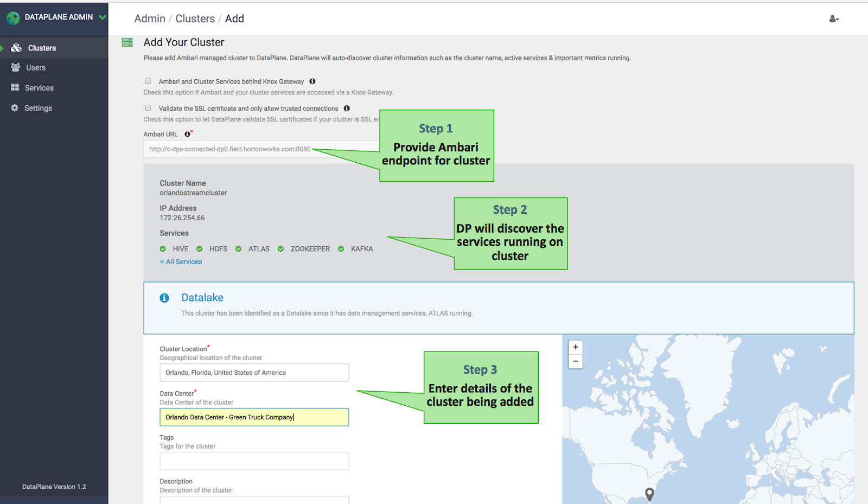Enable Ambari behind Knox Gateway checkbox
The image size is (868, 504).
(x=148, y=81)
